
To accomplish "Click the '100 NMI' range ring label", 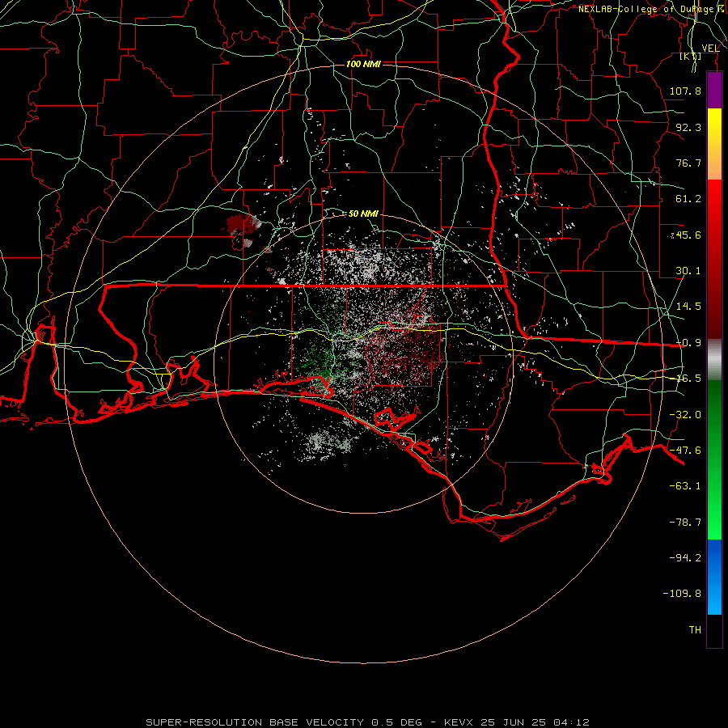I will click(x=363, y=64).
